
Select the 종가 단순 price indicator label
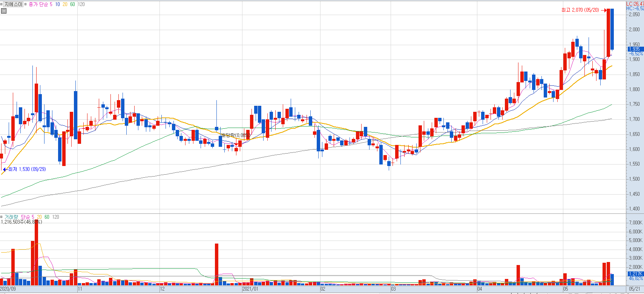point(38,5)
